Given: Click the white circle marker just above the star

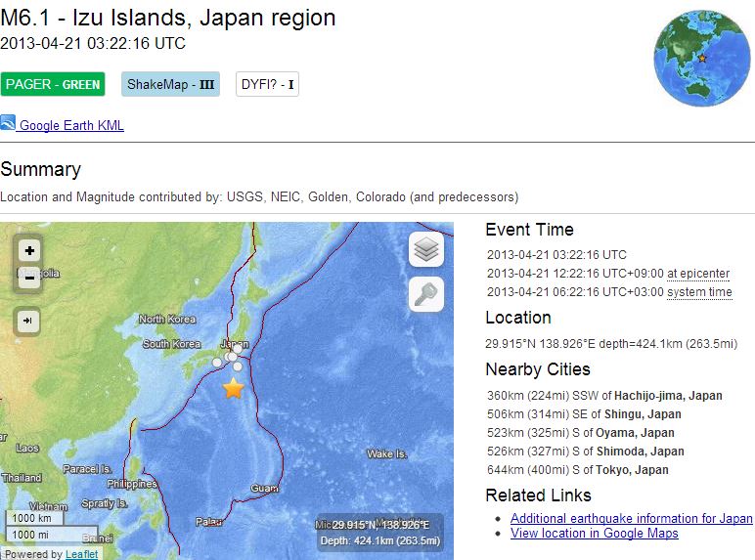Looking at the screenshot, I should pos(238,366).
